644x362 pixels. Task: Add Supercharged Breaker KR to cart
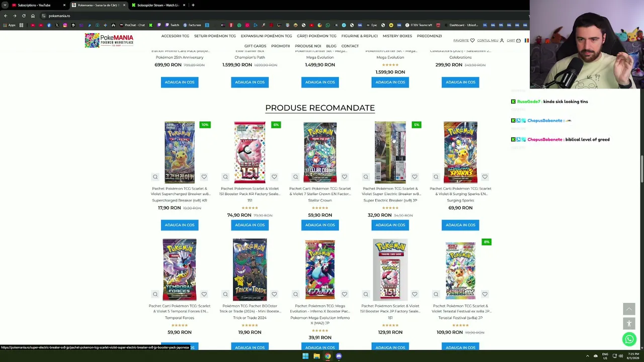click(x=180, y=225)
